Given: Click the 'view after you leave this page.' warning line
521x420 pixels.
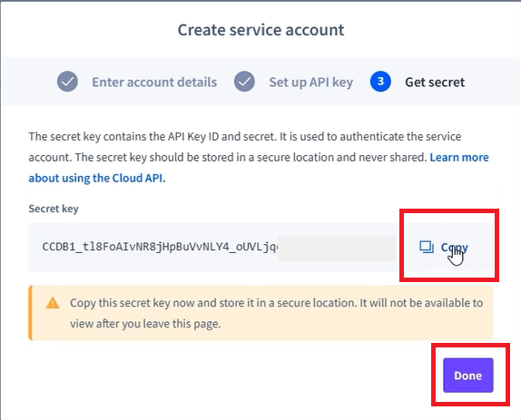Looking at the screenshot, I should click(x=145, y=323).
